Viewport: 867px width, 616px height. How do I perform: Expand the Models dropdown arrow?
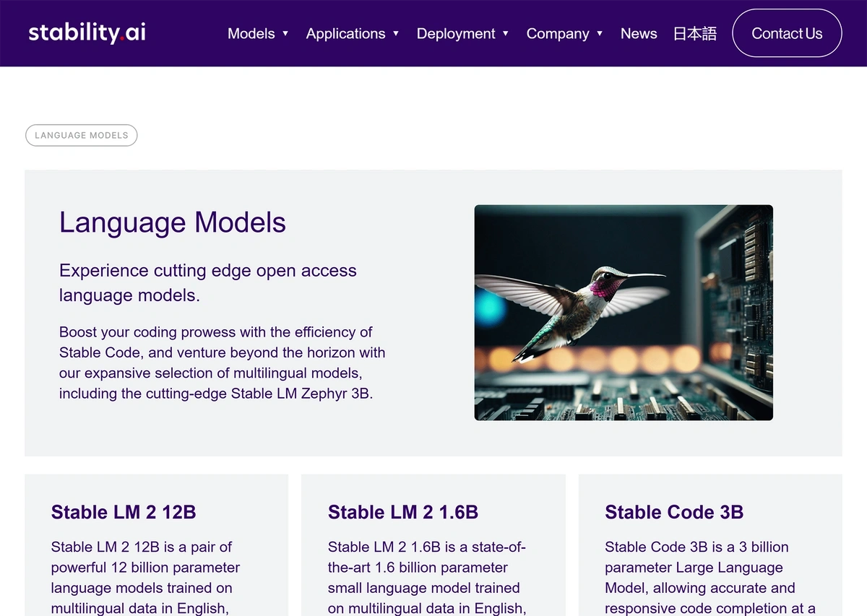[x=285, y=34]
